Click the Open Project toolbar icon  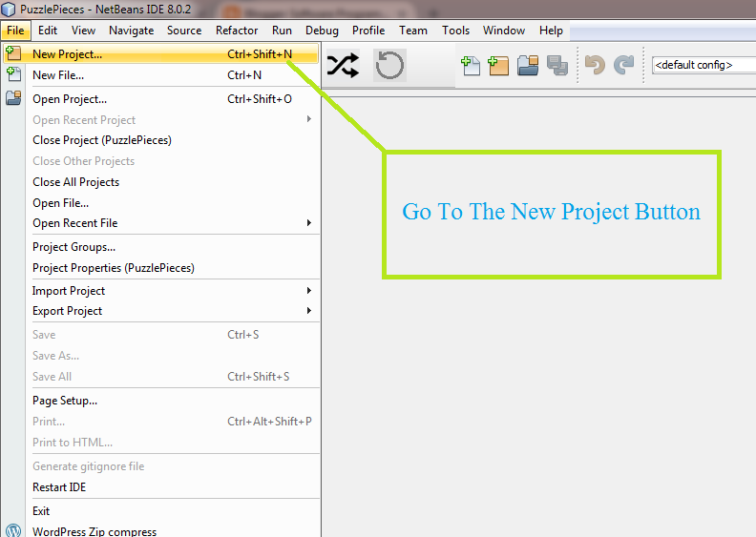click(528, 66)
